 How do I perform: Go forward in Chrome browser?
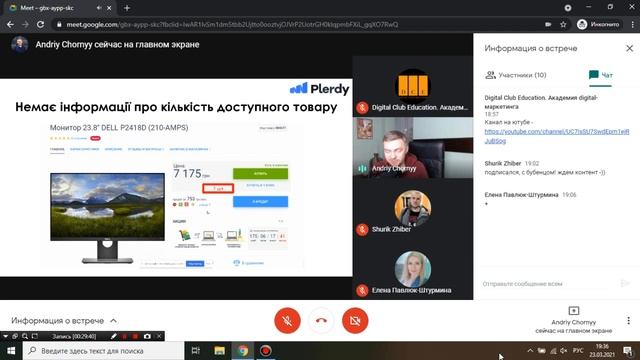pyautogui.click(x=25, y=24)
